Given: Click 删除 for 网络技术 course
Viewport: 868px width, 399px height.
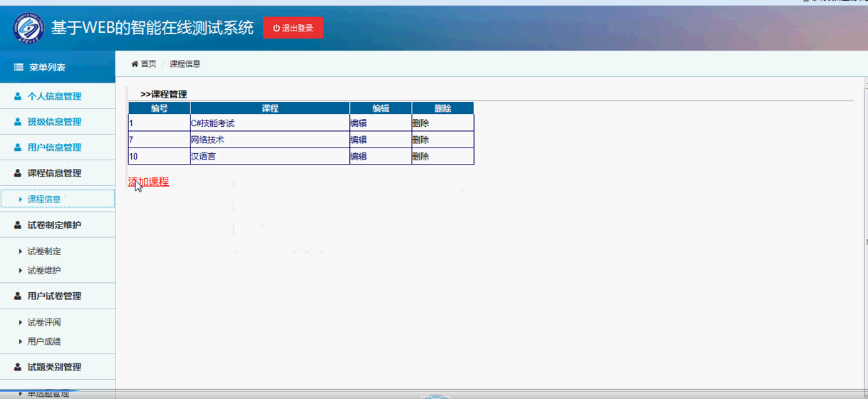Looking at the screenshot, I should click(420, 140).
